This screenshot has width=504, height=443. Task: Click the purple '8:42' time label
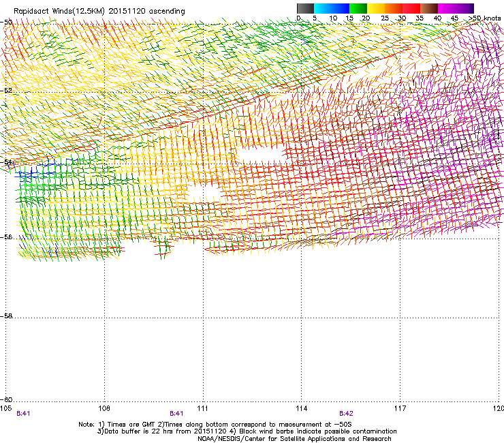(346, 414)
